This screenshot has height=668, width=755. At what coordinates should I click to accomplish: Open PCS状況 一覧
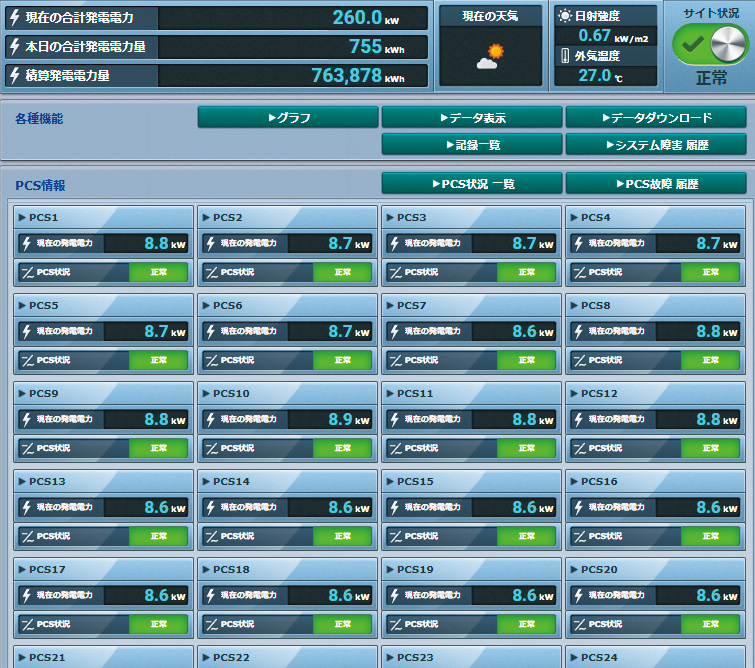coord(472,183)
